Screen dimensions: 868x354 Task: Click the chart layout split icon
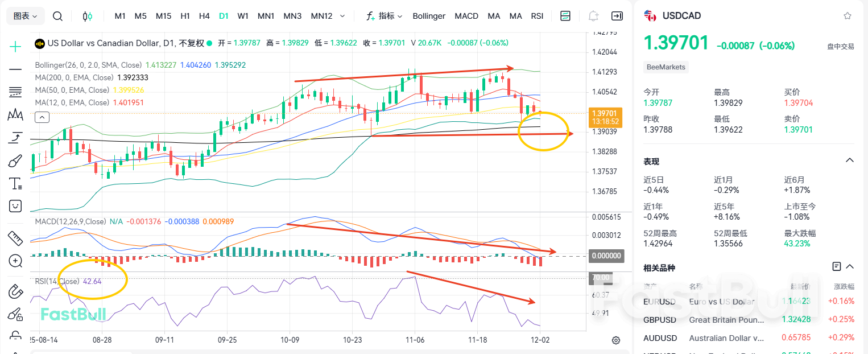tap(565, 16)
